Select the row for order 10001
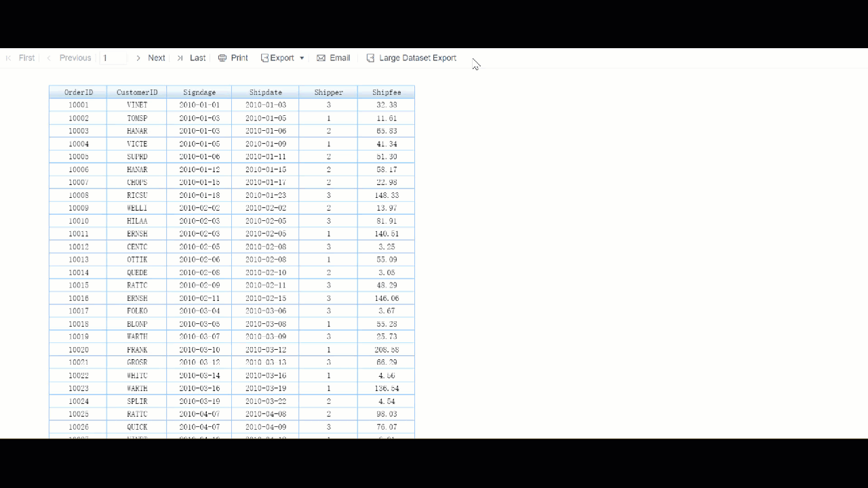 231,105
